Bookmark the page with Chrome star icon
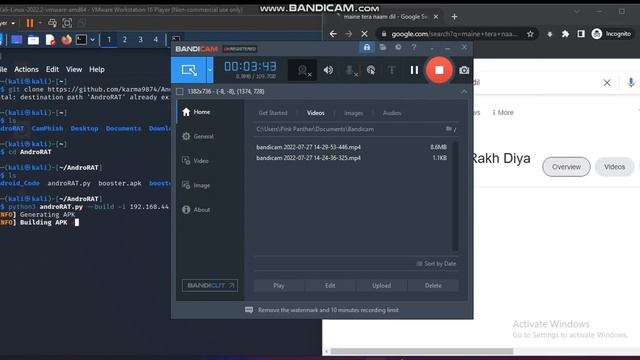 pyautogui.click(x=530, y=34)
